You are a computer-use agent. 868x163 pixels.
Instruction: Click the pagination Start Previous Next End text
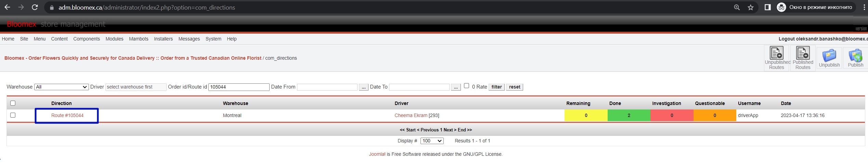click(436, 130)
